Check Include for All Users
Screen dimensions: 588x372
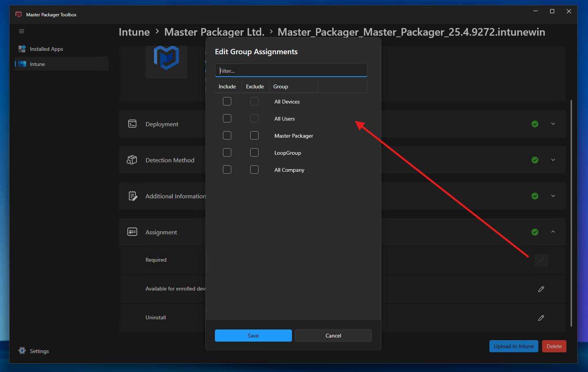[x=227, y=118]
